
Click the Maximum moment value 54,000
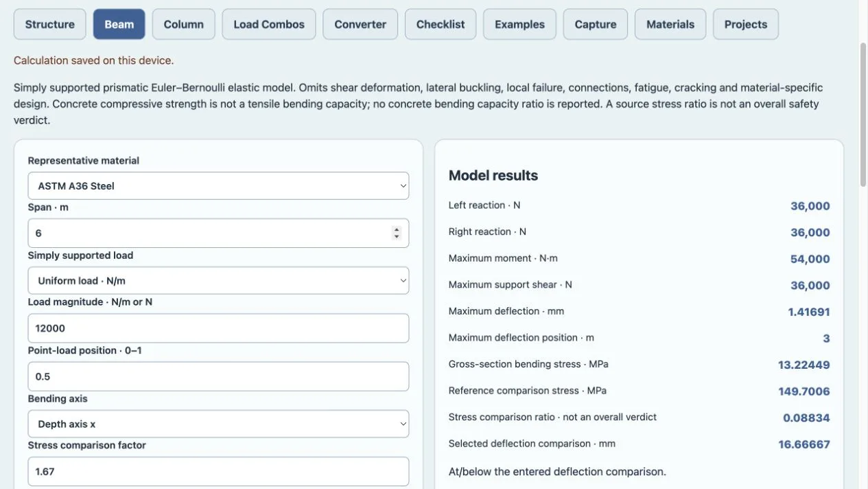click(810, 259)
